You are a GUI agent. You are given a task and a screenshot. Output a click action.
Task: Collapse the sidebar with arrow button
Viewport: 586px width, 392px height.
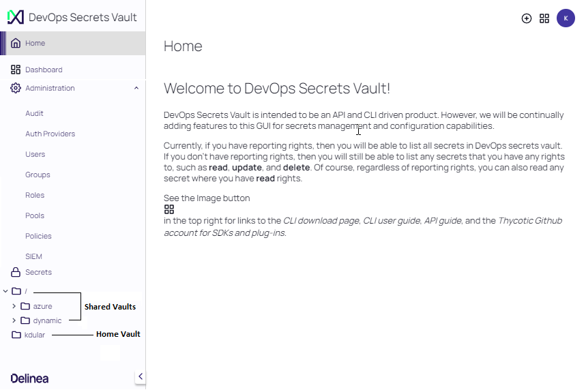click(x=140, y=376)
